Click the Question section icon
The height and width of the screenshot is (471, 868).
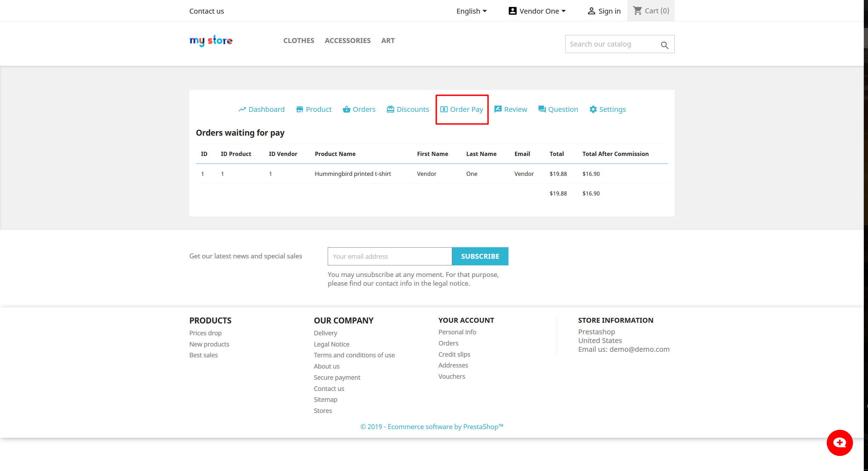coord(542,109)
